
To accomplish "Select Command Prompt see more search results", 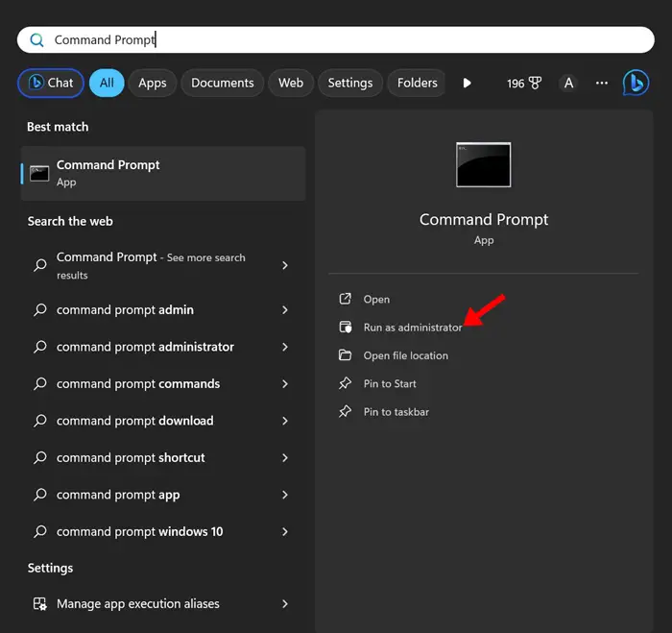I will tap(163, 265).
